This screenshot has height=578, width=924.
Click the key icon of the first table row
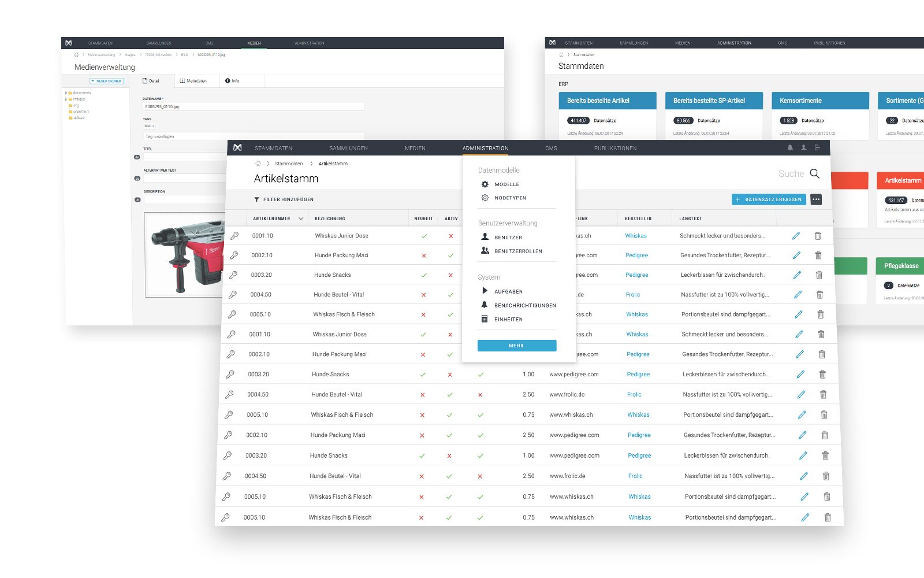[234, 236]
